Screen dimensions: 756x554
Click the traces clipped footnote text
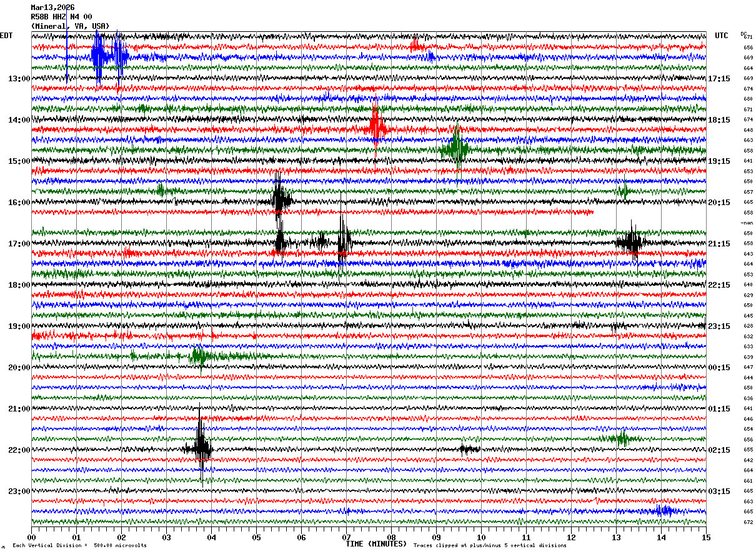(490, 545)
